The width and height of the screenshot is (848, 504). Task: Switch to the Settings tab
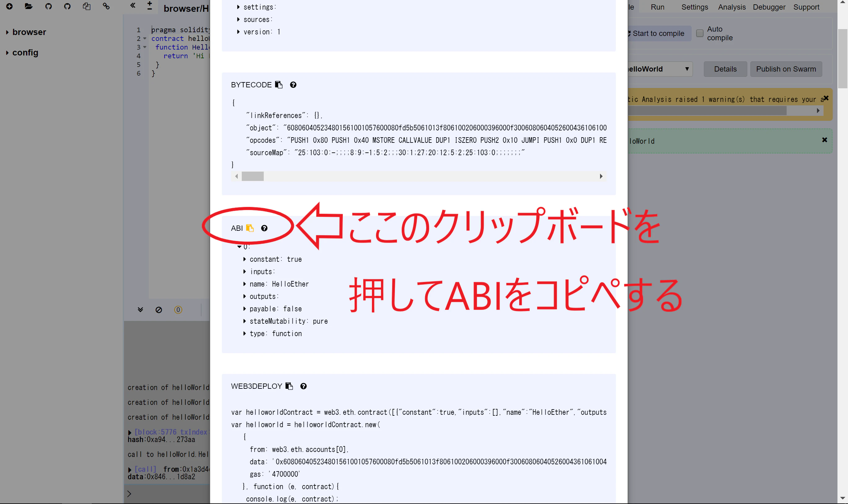[695, 7]
